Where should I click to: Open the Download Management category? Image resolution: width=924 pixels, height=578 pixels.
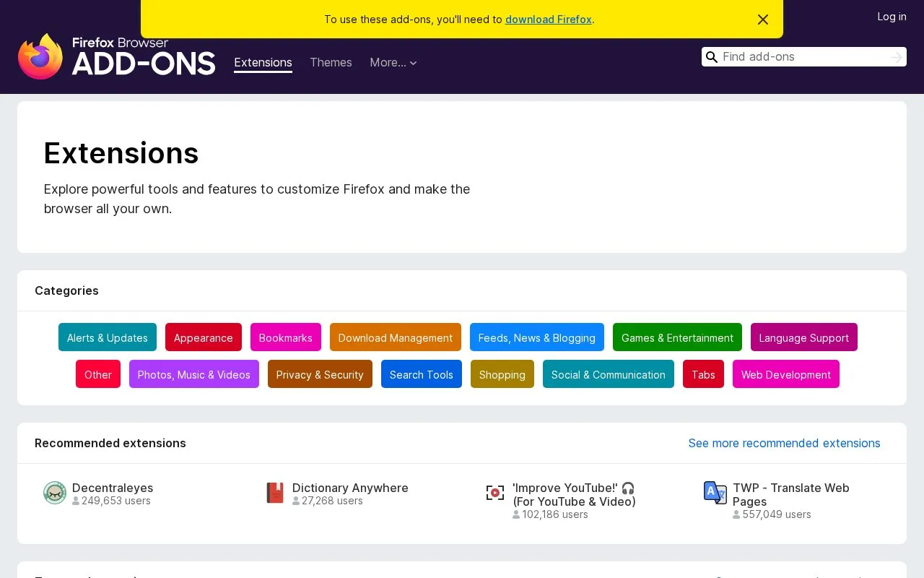[396, 337]
